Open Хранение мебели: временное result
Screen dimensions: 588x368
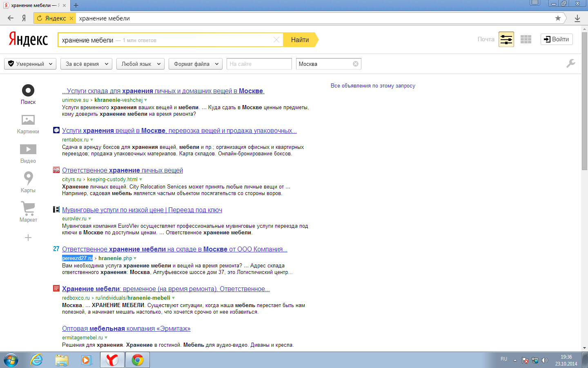166,289
